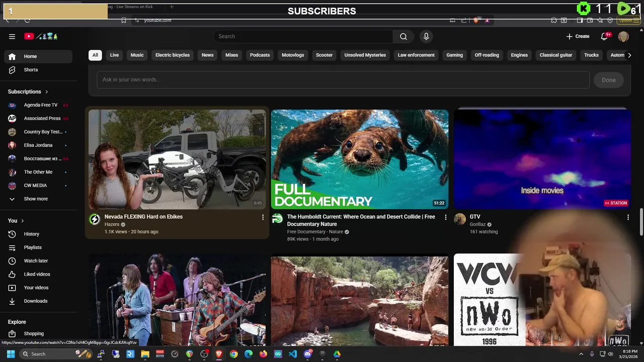
Task: Open Firefox from the taskbar
Action: click(x=263, y=354)
